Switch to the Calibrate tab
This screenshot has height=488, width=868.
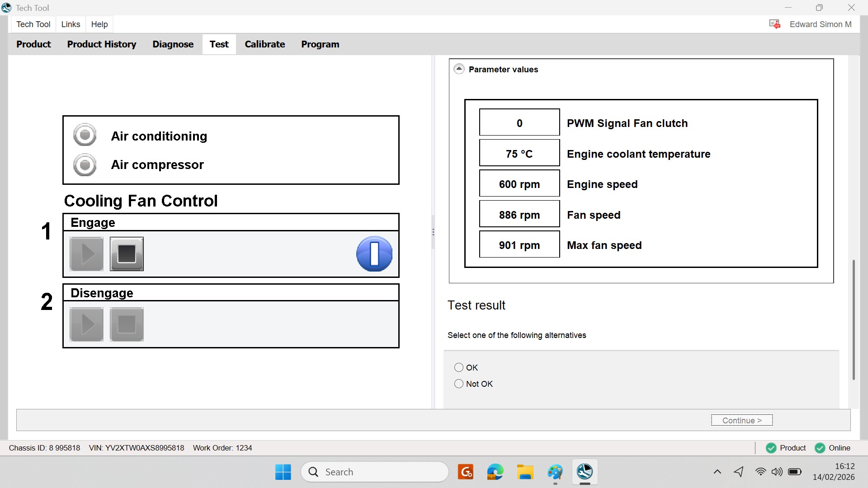[x=265, y=44]
